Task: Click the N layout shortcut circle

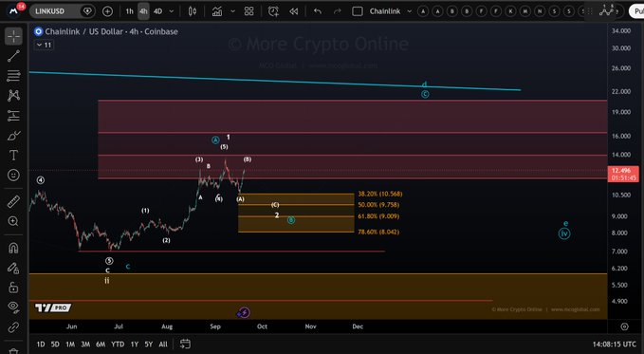Action: point(540,11)
